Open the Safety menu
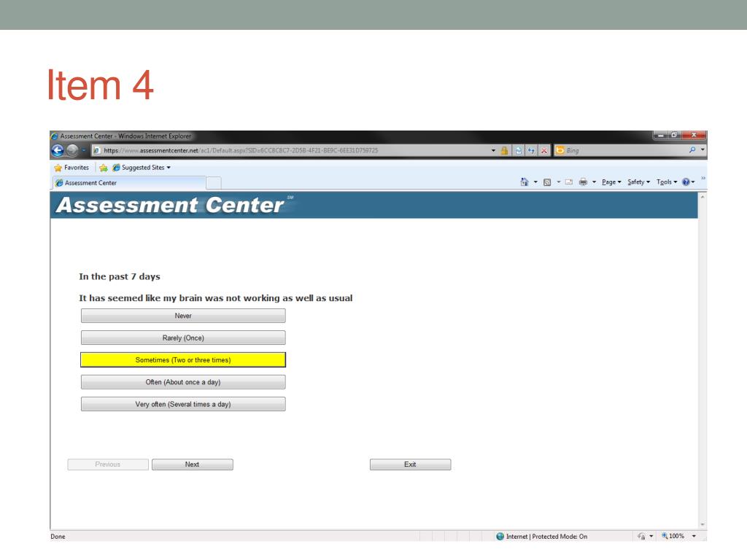The image size is (747, 560). click(x=638, y=182)
